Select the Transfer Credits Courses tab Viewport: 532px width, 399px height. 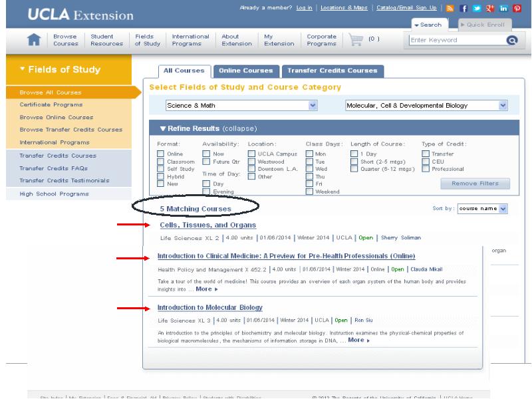point(332,70)
